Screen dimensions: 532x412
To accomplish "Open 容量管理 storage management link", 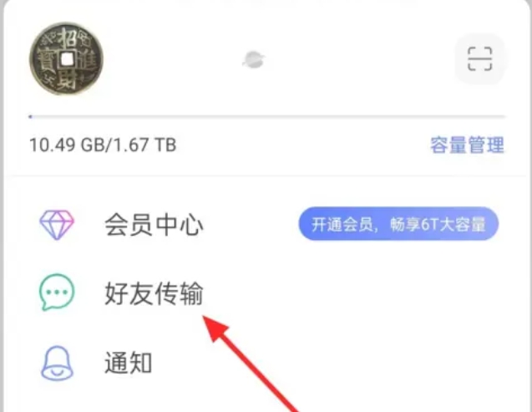I will point(467,145).
